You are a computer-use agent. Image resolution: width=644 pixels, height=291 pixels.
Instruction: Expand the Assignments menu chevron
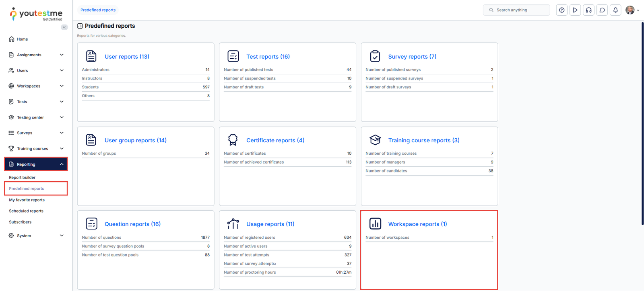click(x=62, y=55)
